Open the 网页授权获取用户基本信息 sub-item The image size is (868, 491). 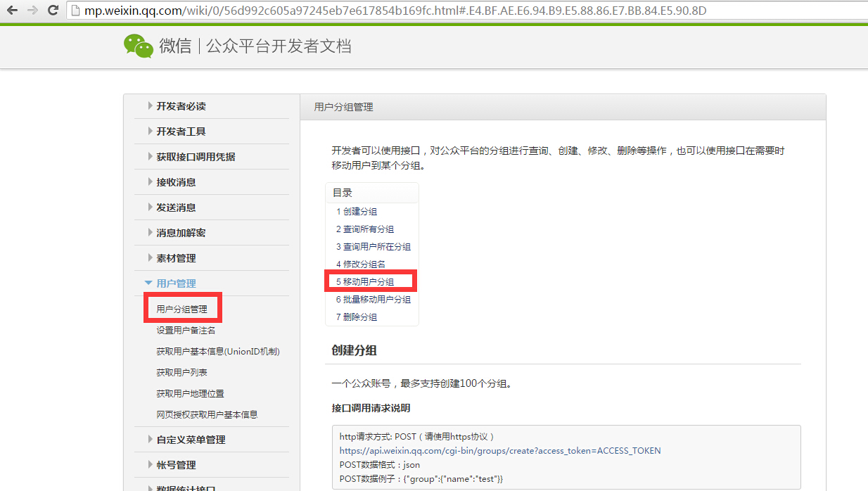[x=207, y=414]
